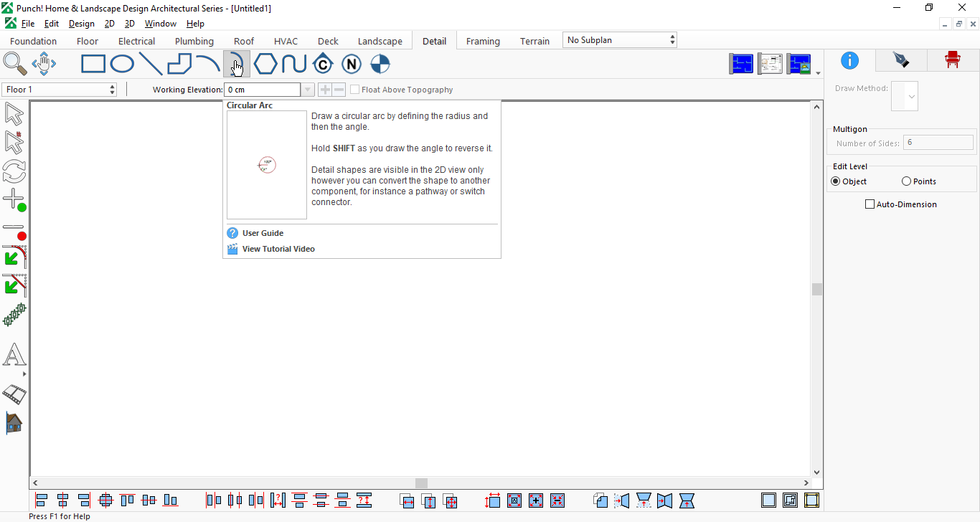The width and height of the screenshot is (980, 522).
Task: Select the Rectangle shape tool
Action: [x=93, y=65]
